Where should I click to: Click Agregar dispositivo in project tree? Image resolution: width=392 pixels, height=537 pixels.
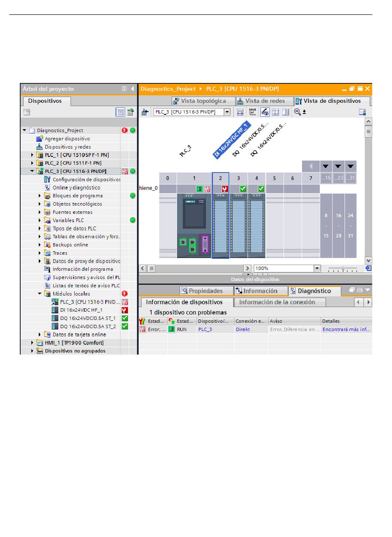[x=67, y=139]
